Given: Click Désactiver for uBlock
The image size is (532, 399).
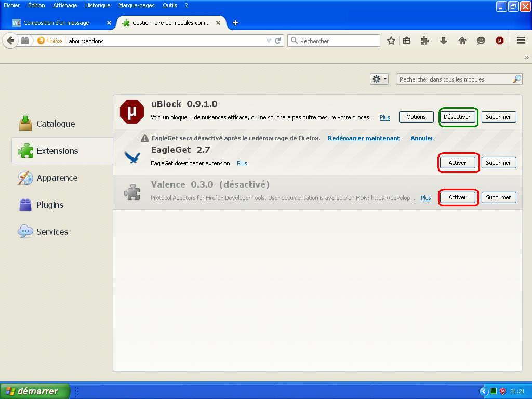Looking at the screenshot, I should coord(457,117).
